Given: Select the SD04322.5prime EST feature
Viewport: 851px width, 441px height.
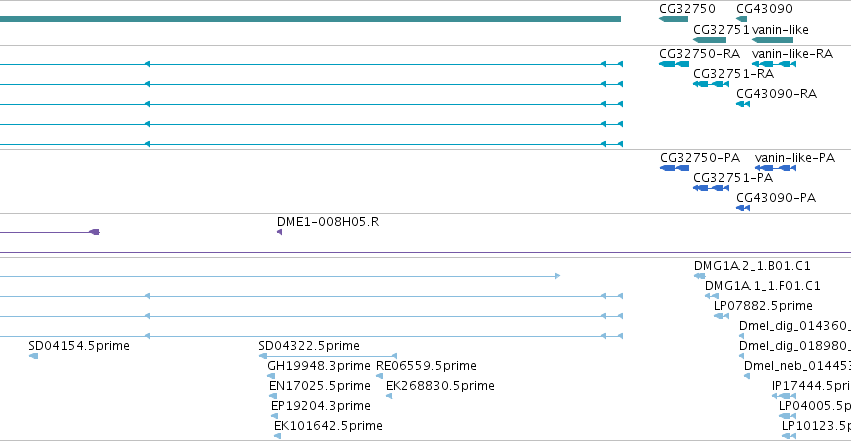Looking at the screenshot, I should [x=328, y=356].
